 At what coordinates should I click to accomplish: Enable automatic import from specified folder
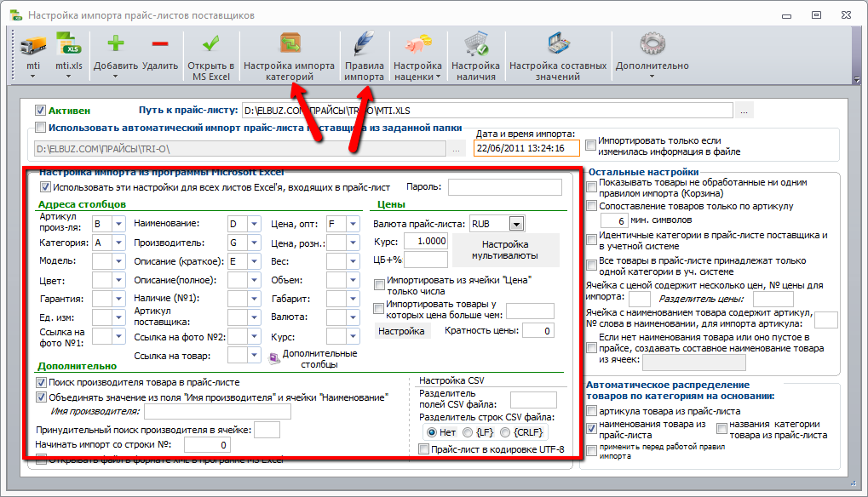(40, 128)
